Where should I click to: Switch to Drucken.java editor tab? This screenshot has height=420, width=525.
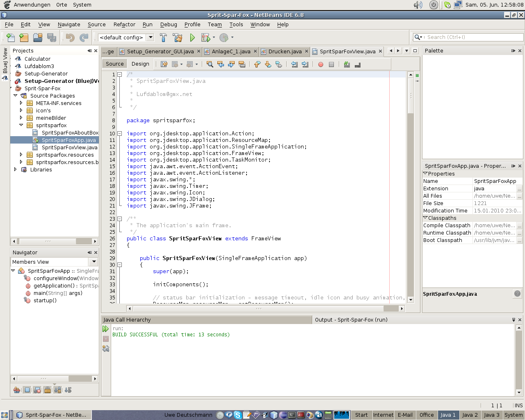pos(285,51)
